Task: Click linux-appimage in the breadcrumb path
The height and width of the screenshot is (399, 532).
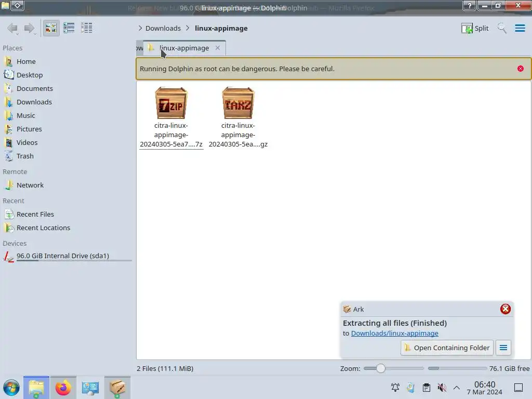Action: click(x=221, y=28)
